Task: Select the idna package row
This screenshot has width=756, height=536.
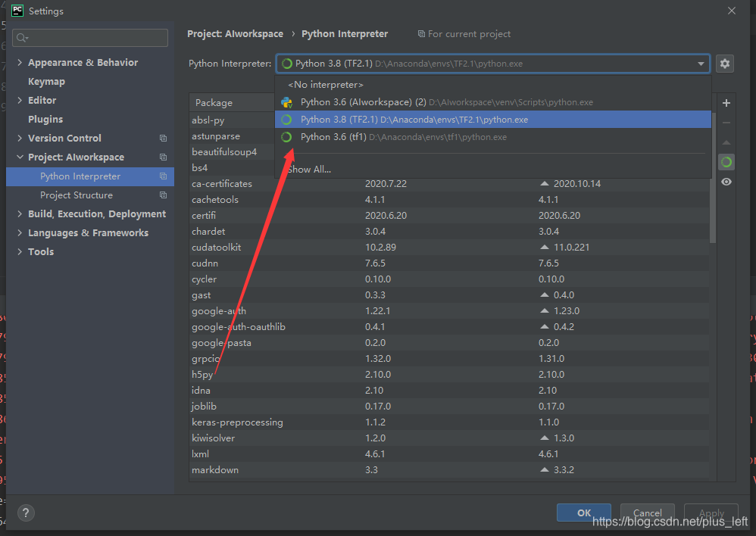Action: click(449, 391)
